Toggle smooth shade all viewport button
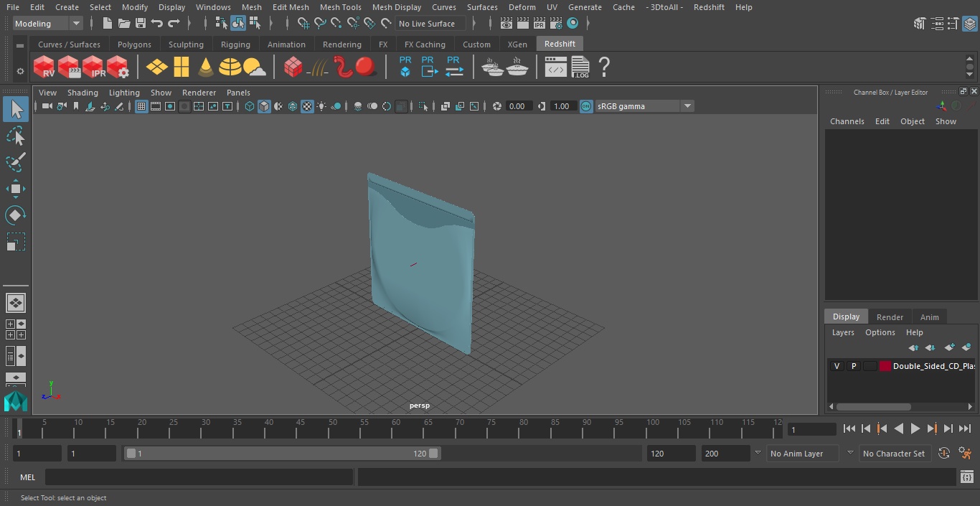The image size is (980, 506). [264, 106]
